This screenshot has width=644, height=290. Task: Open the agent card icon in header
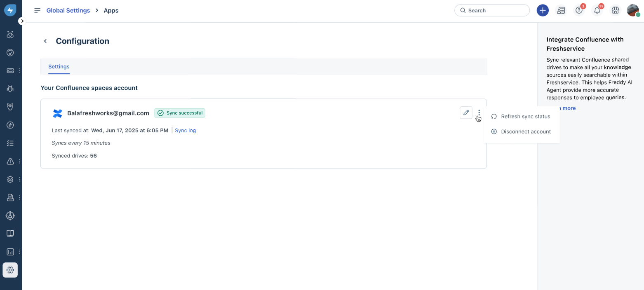pos(561,10)
